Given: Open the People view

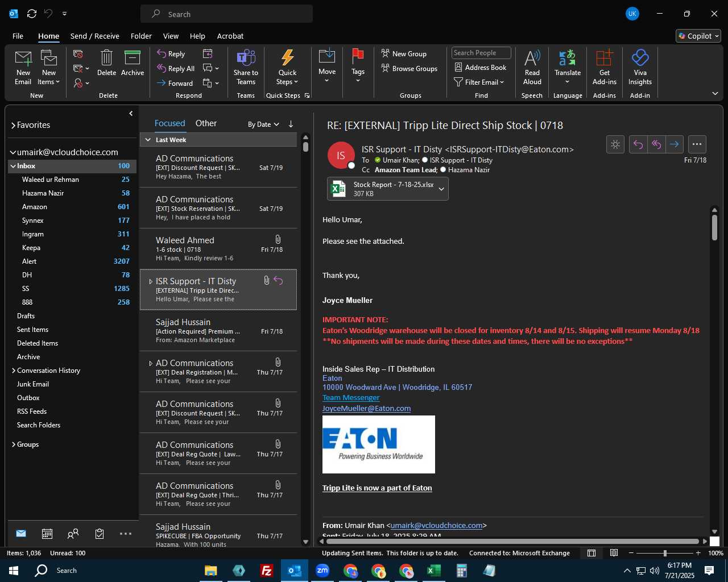Looking at the screenshot, I should [x=73, y=534].
